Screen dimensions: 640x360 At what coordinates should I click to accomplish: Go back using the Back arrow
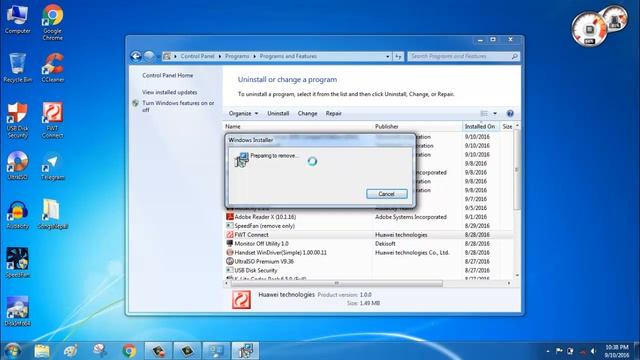pyautogui.click(x=136, y=56)
